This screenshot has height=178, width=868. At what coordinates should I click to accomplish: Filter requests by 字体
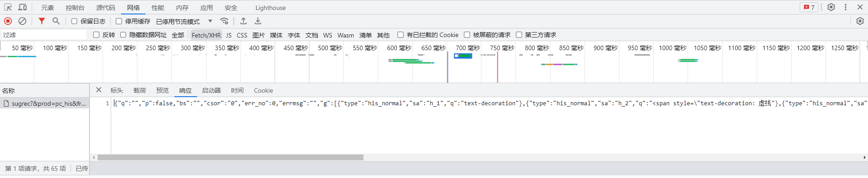click(x=294, y=35)
